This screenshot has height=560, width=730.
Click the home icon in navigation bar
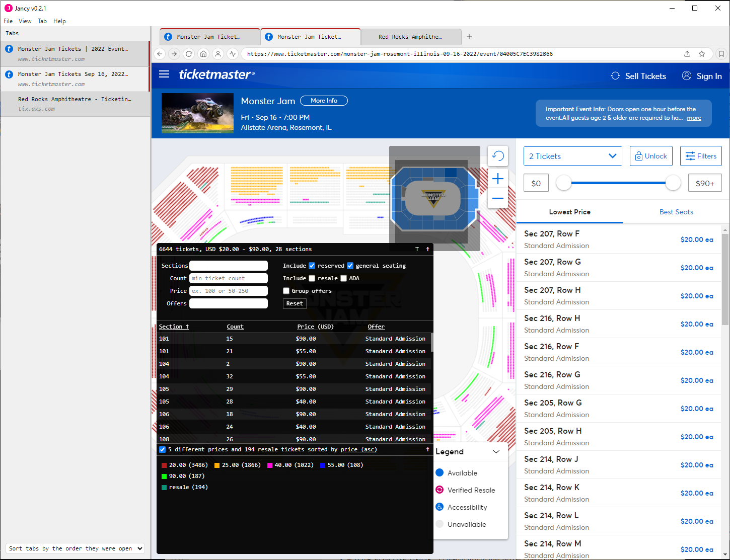(x=203, y=54)
